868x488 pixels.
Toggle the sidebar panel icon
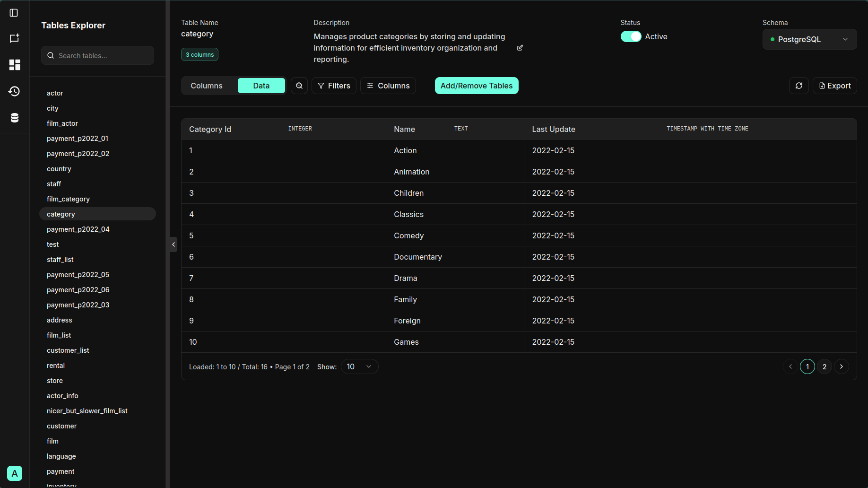click(x=14, y=13)
